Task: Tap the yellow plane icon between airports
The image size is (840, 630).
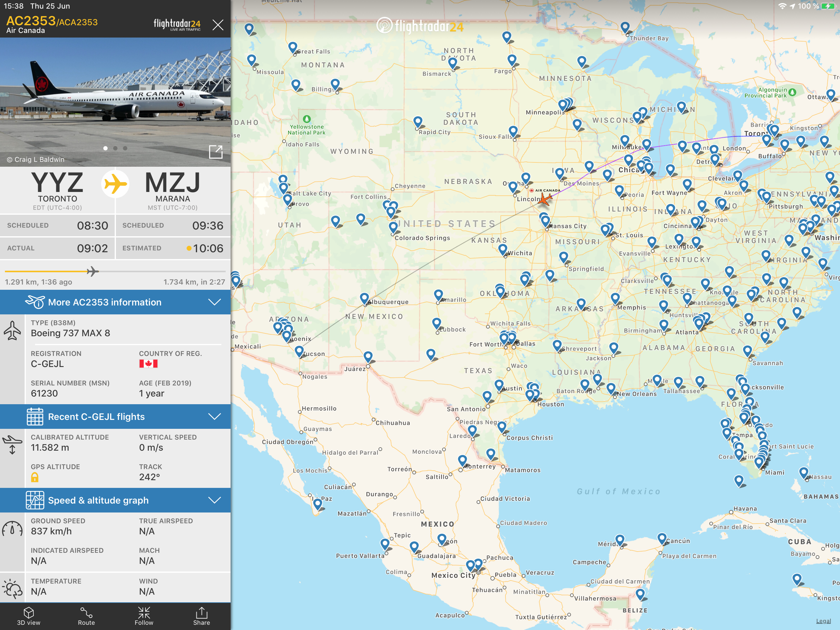Action: pos(115,184)
